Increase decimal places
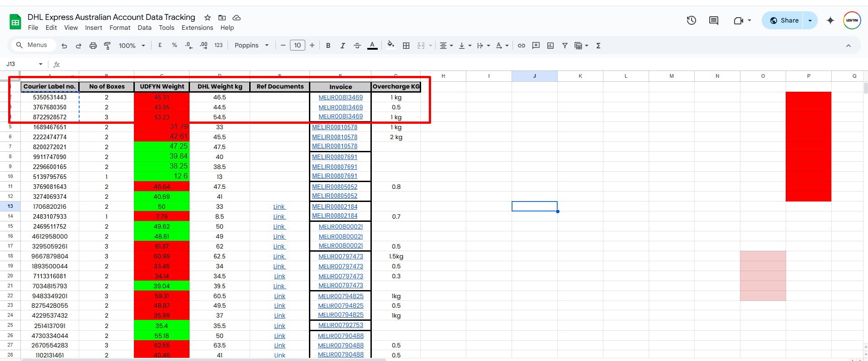 (204, 45)
